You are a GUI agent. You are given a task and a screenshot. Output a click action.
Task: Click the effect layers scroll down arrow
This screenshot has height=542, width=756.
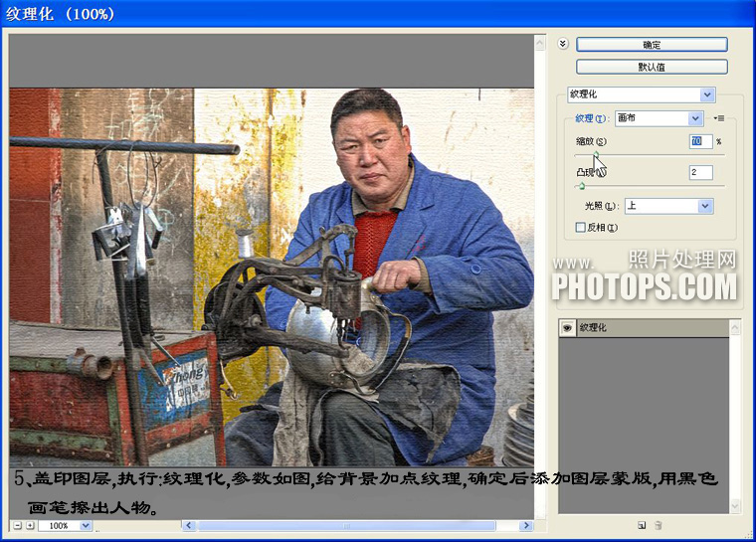coord(735,505)
